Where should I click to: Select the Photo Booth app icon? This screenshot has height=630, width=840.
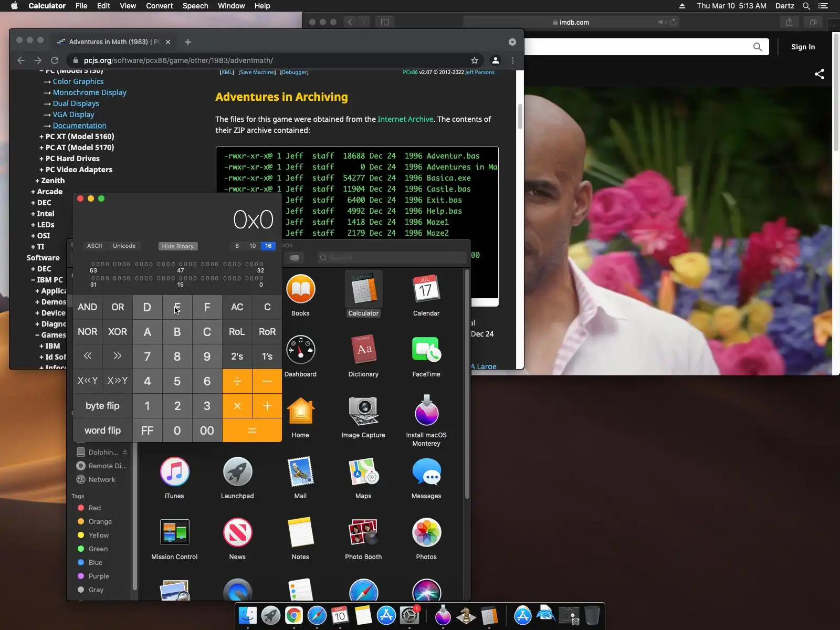tap(363, 532)
